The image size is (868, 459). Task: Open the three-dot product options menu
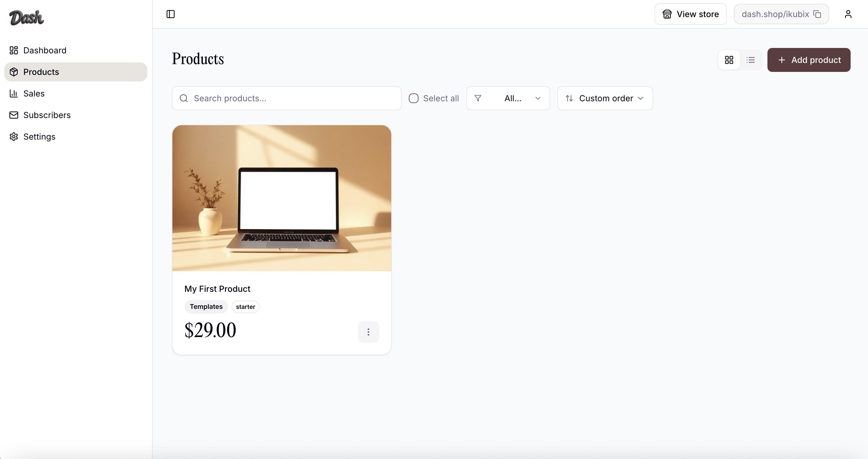pos(368,332)
